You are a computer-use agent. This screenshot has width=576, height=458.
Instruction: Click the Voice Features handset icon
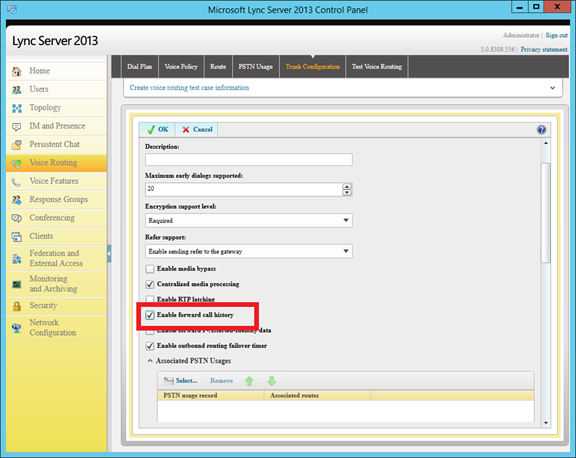[17, 181]
